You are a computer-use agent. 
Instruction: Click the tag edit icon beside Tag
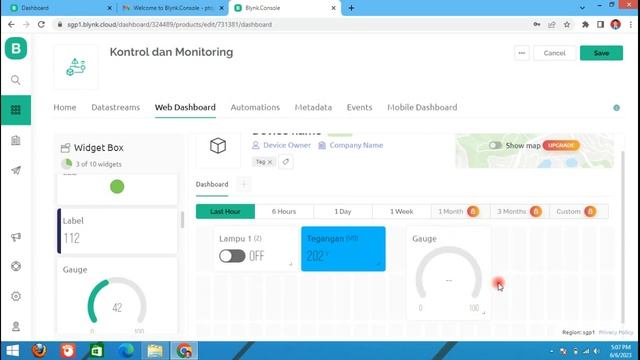click(x=286, y=162)
